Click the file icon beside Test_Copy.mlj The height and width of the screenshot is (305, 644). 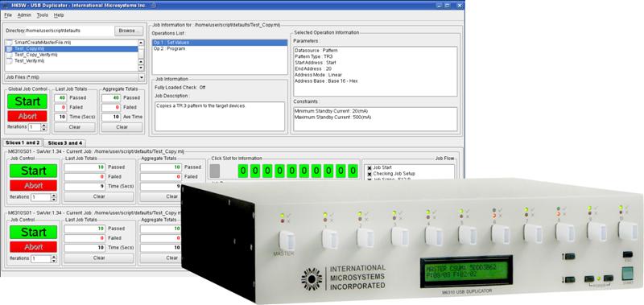pyautogui.click(x=10, y=48)
